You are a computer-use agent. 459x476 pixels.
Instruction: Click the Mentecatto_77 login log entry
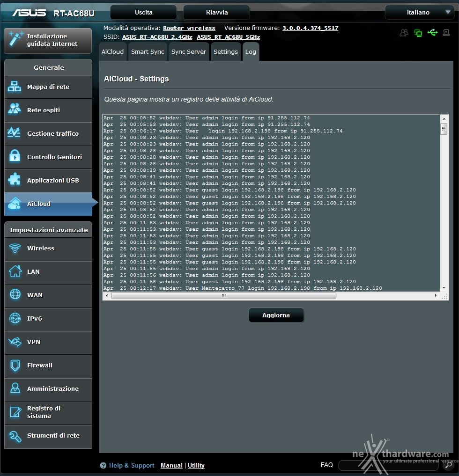(x=243, y=288)
